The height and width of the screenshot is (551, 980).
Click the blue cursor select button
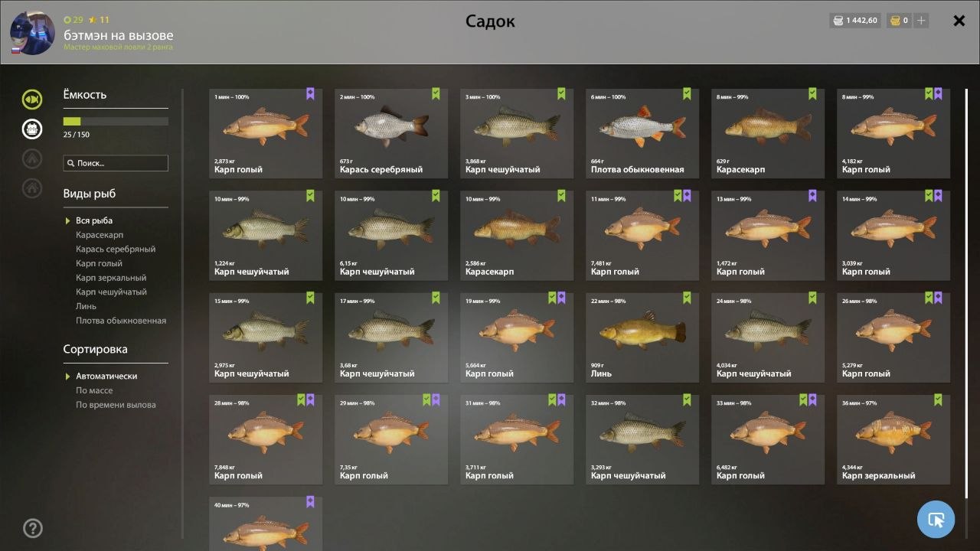click(936, 520)
